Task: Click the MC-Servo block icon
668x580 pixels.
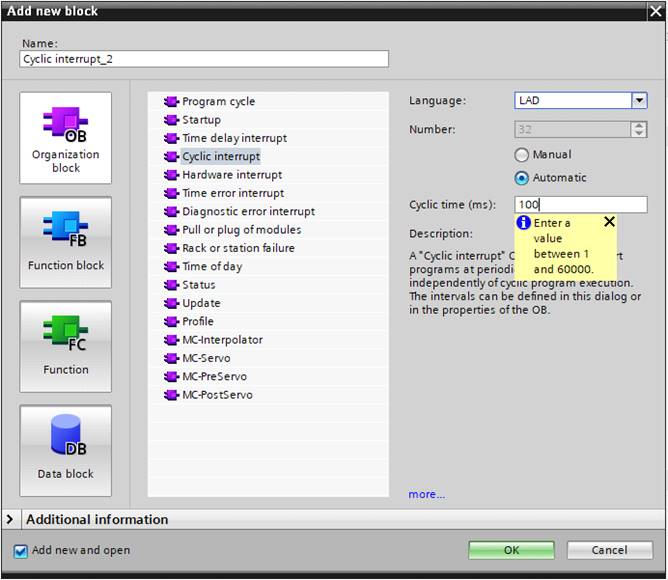Action: point(171,358)
